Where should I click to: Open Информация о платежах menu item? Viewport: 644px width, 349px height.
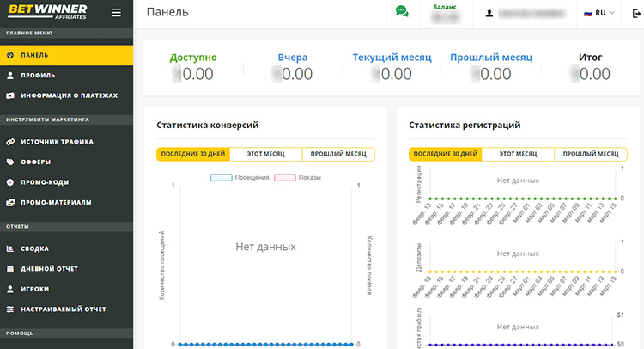pos(66,95)
